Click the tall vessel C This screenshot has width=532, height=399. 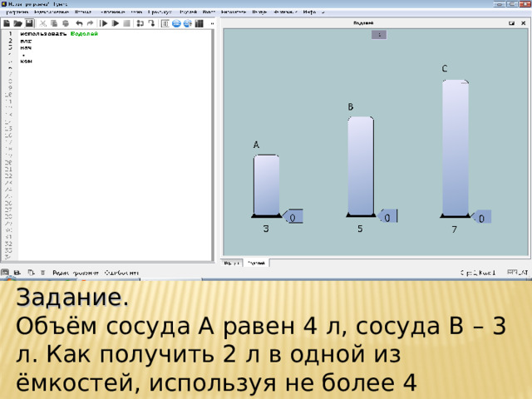(x=455, y=148)
